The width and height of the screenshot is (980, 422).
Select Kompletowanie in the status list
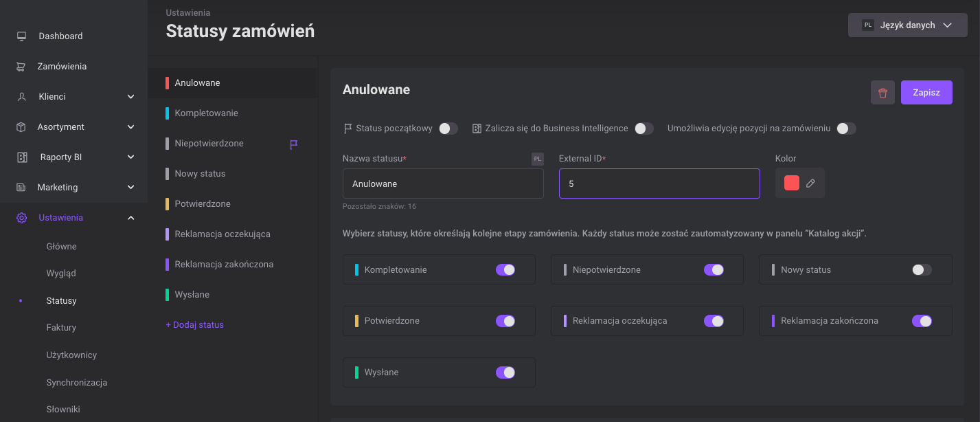pos(206,113)
